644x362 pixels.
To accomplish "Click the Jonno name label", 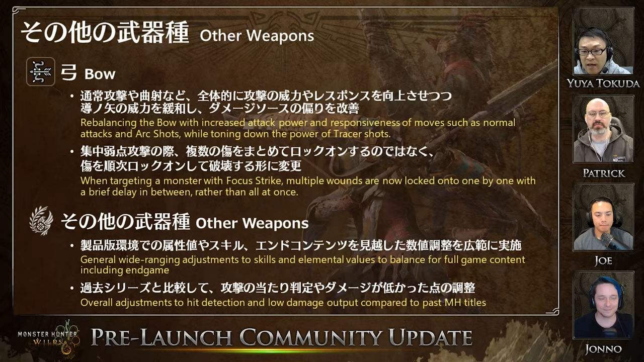I will coord(603,349).
